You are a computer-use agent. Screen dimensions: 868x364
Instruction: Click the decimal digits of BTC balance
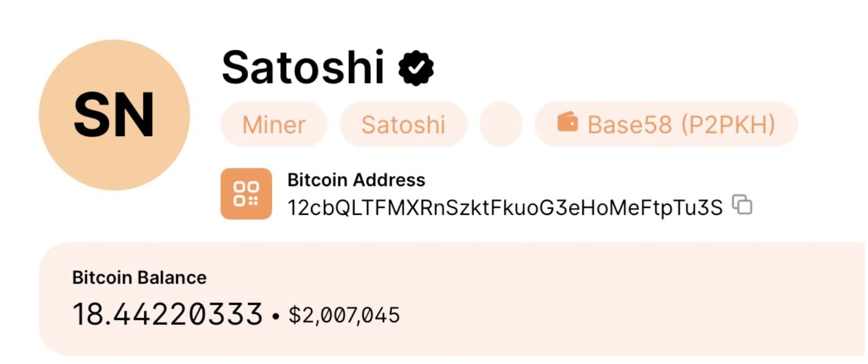click(193, 314)
